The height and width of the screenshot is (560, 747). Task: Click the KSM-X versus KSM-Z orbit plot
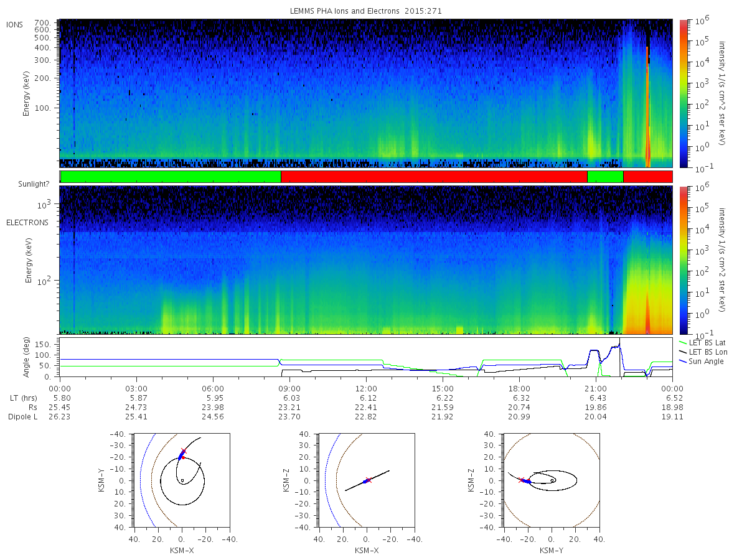366,479
